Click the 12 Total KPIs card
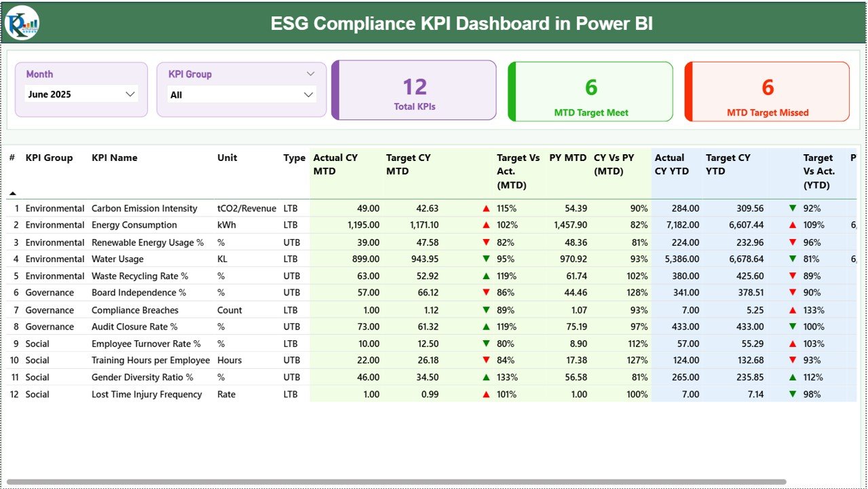 pyautogui.click(x=414, y=90)
